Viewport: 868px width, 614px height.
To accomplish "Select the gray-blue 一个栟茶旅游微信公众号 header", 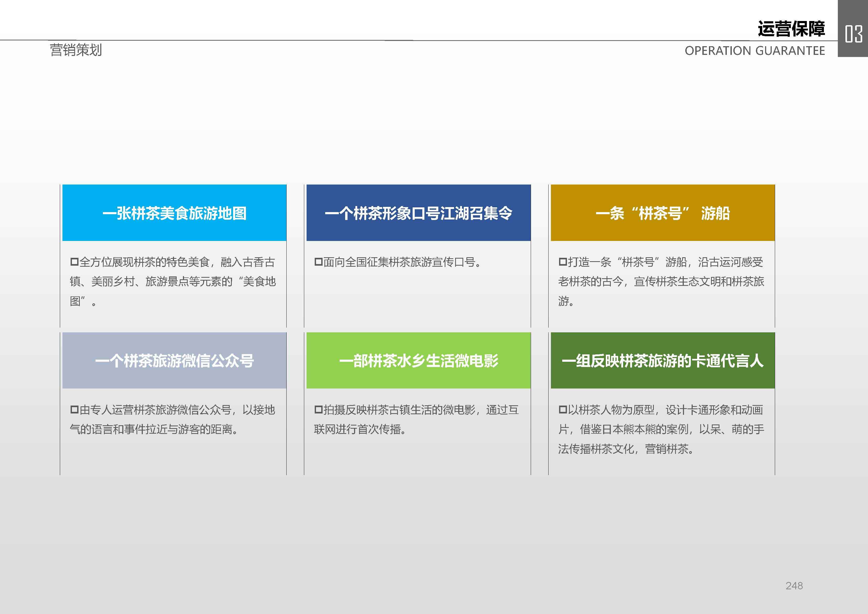I will coord(174,360).
